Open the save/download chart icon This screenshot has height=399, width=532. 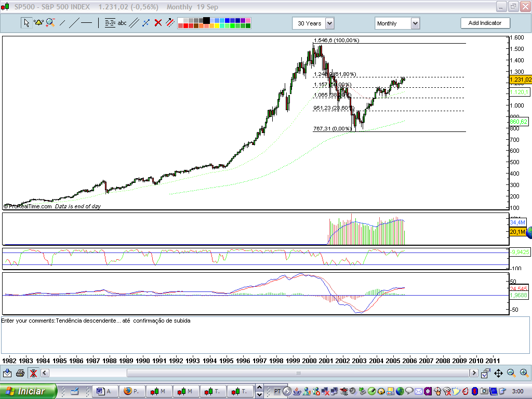[x=7, y=373]
